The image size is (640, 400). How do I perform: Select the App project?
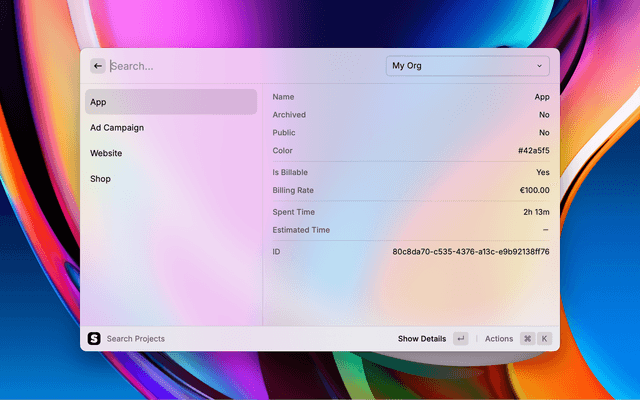[x=170, y=102]
